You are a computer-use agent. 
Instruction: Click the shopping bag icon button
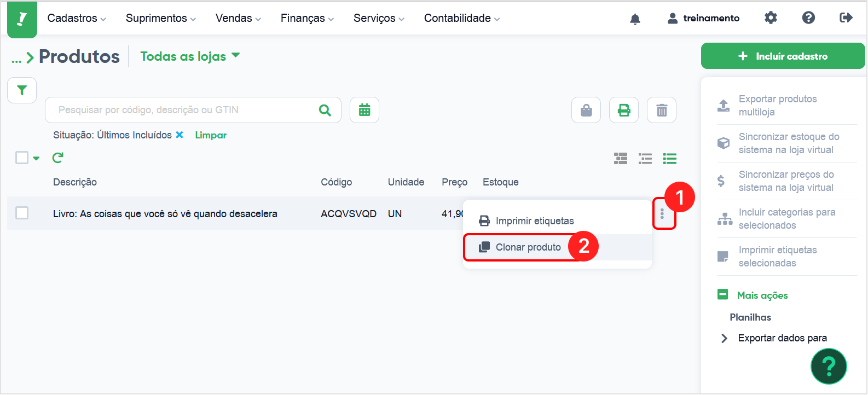(x=586, y=111)
